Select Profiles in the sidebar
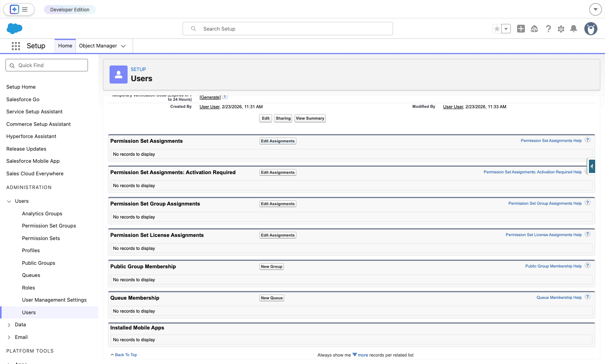Screen dimensions: 605x364 [31, 251]
